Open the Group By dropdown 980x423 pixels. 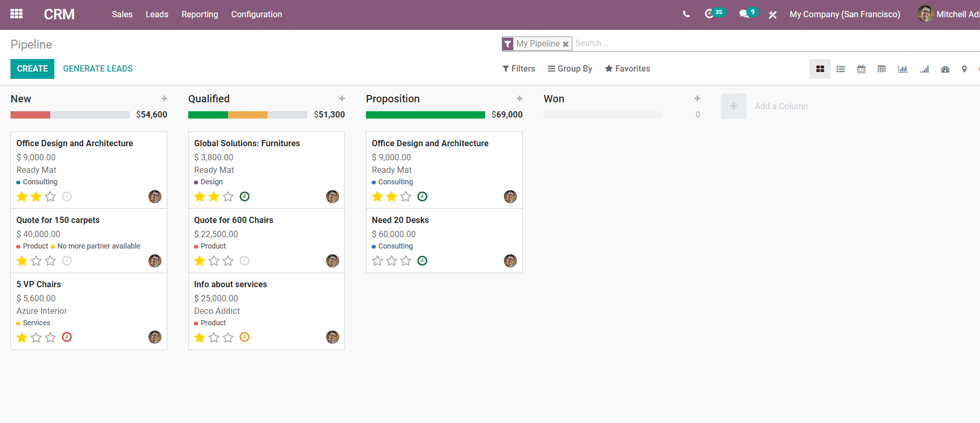[x=570, y=68]
